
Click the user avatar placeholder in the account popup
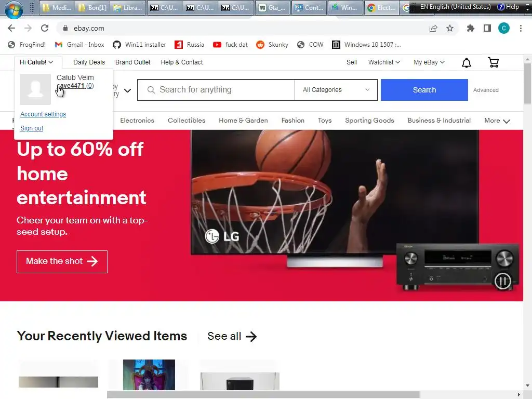tap(35, 89)
